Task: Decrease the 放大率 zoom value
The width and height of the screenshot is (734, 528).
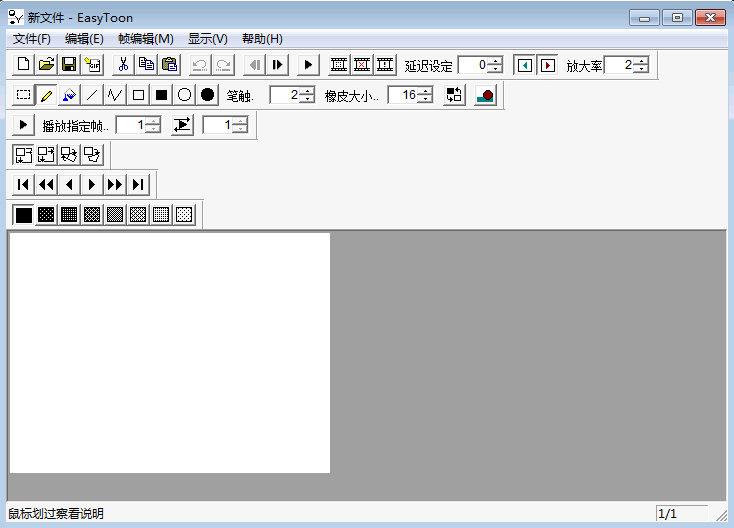Action: click(642, 69)
